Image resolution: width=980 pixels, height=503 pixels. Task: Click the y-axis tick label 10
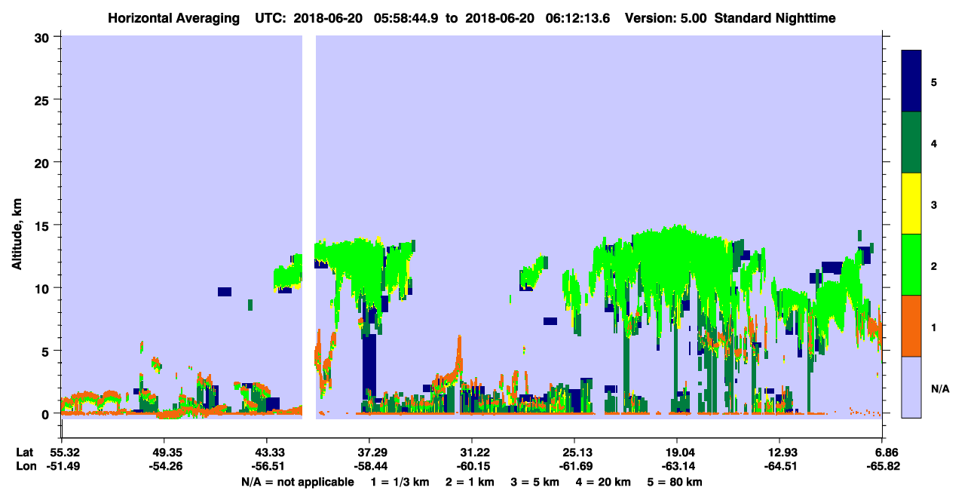pos(44,288)
